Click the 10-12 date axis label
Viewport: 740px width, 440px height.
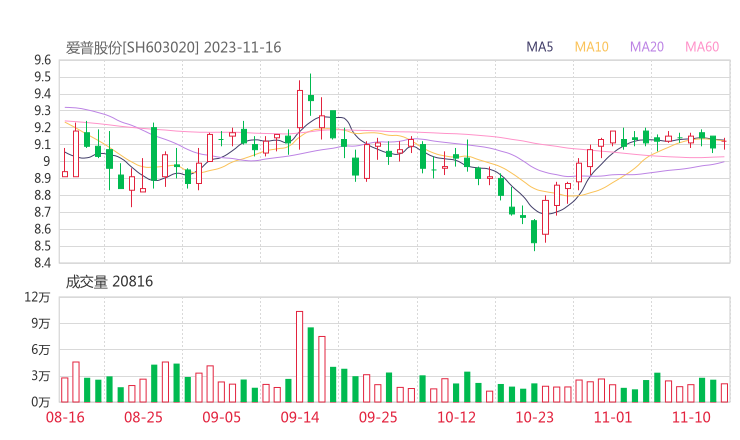456,417
